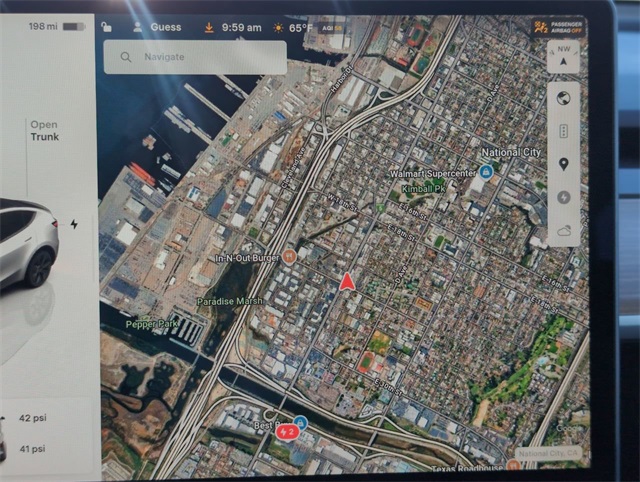Tap the red vehicle location arrow
Screen dimensions: 640x482
coord(347,282)
